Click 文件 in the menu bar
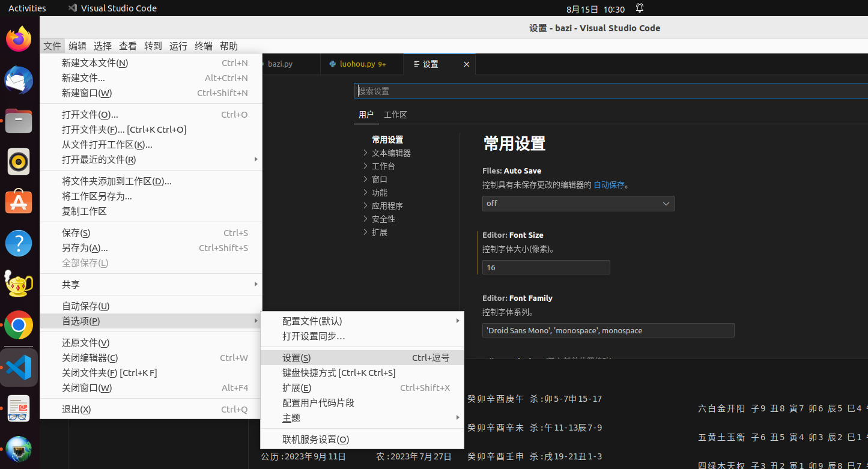This screenshot has height=469, width=868. (x=52, y=46)
